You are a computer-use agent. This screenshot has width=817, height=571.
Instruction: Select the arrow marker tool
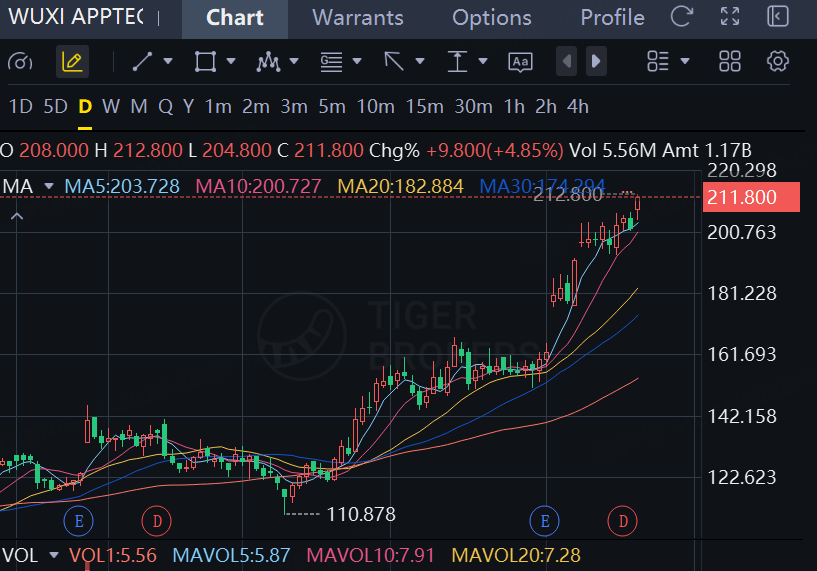click(394, 61)
